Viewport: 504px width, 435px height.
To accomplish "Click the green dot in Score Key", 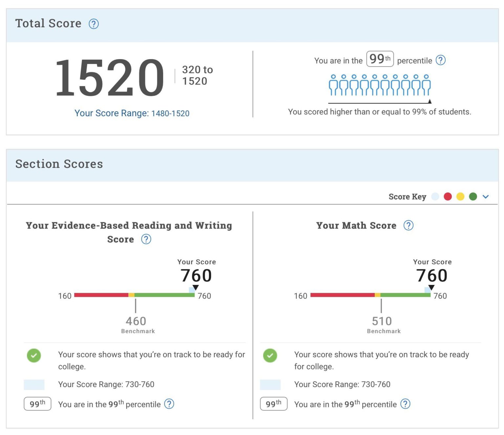I will point(473,197).
